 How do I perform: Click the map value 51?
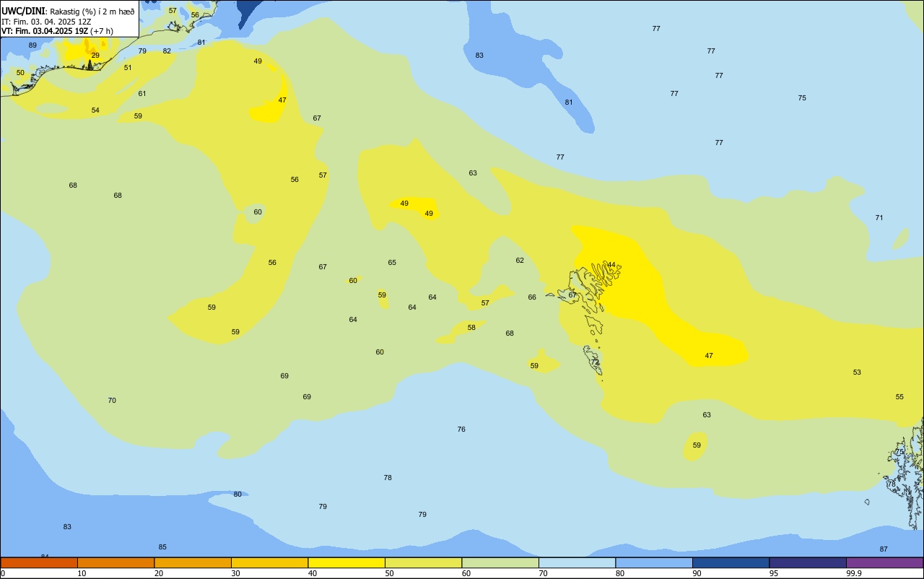click(128, 68)
